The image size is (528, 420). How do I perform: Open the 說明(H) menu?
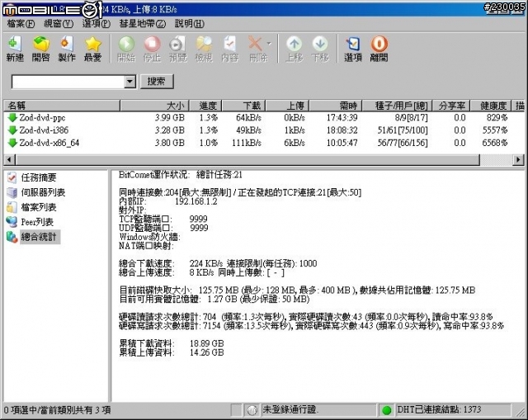click(190, 24)
